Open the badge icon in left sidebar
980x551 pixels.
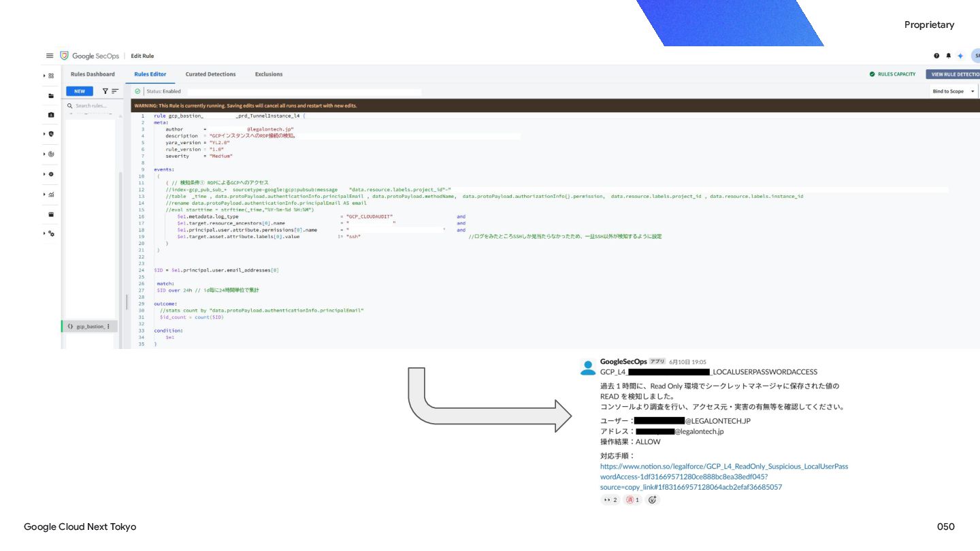tap(51, 115)
